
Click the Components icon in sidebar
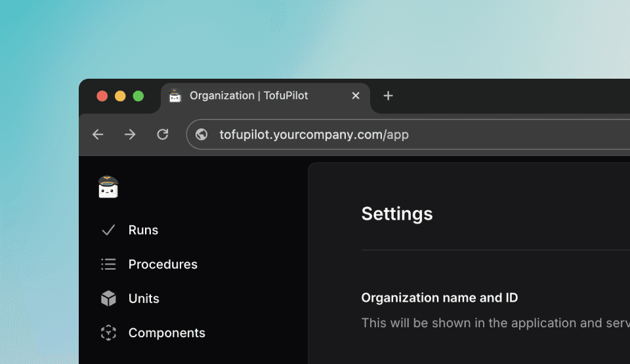coord(108,333)
